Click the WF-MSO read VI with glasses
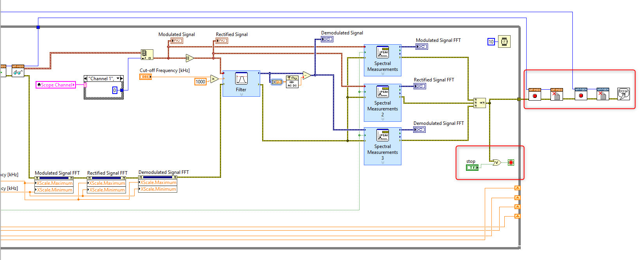This screenshot has height=260, width=644. point(18,71)
